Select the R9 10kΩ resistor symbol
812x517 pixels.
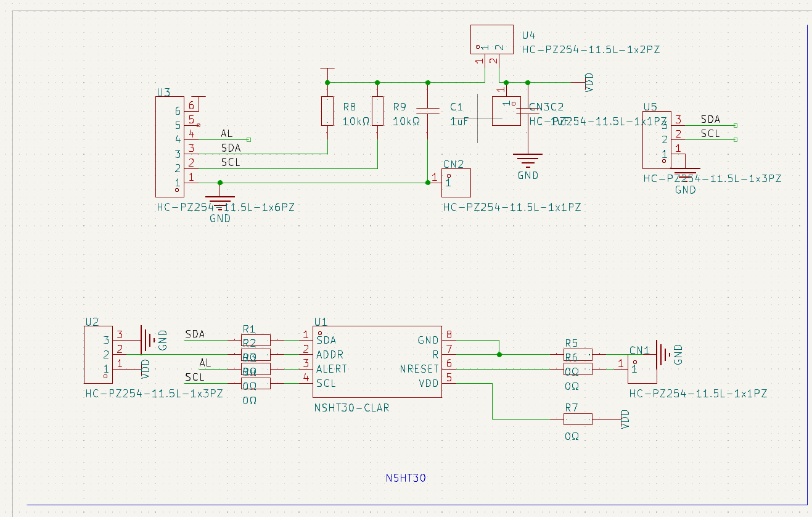pos(377,111)
